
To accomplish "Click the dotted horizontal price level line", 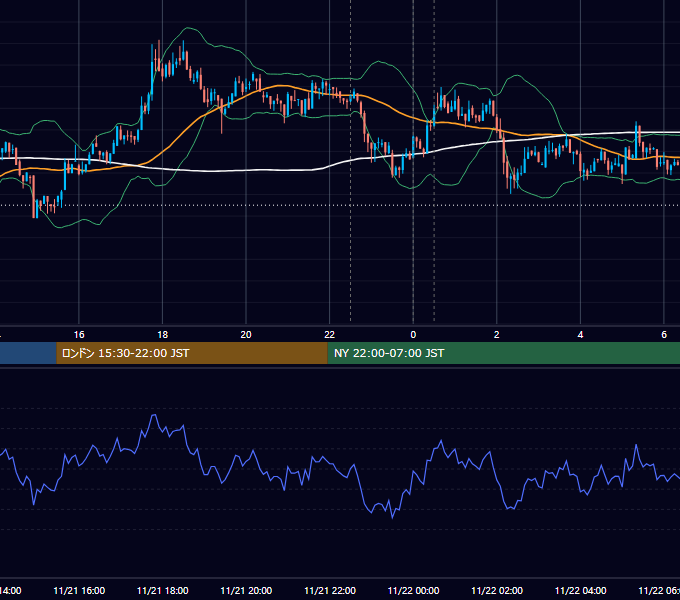I will pos(340,205).
